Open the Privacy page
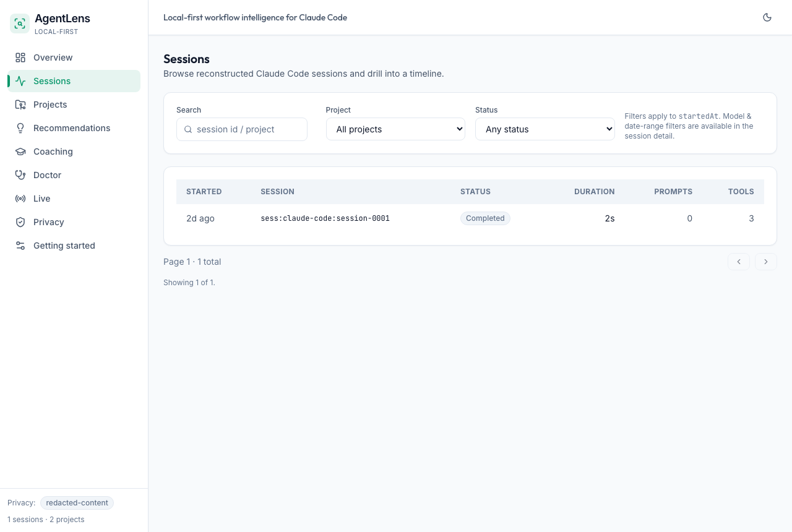This screenshot has height=532, width=792. point(74,222)
